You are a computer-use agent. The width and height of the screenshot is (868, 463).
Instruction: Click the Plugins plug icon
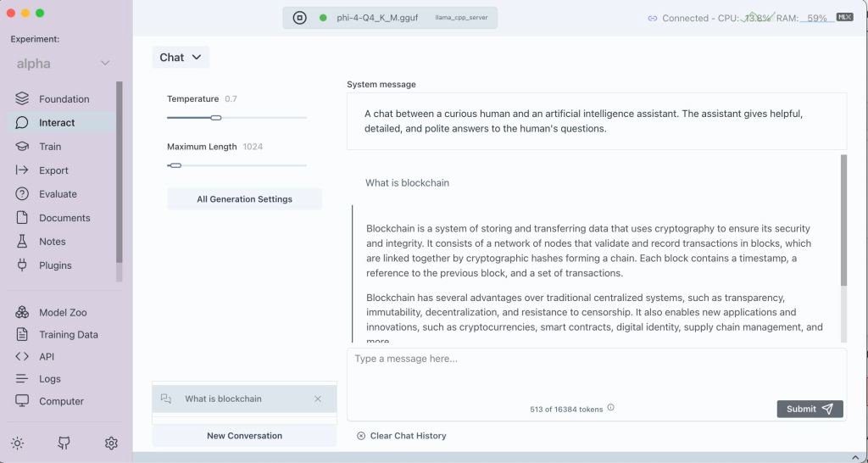(22, 265)
